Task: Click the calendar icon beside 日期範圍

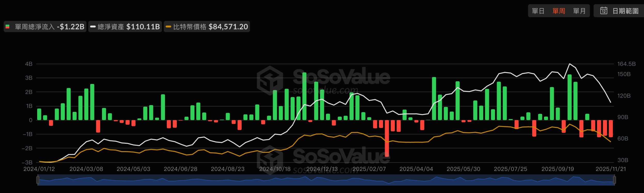Action: 604,11
